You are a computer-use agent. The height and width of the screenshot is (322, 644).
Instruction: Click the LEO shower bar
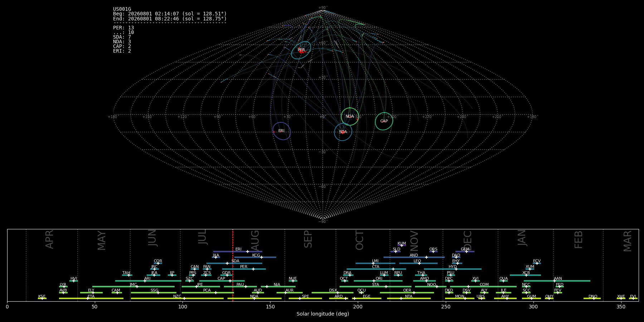point(418,263)
